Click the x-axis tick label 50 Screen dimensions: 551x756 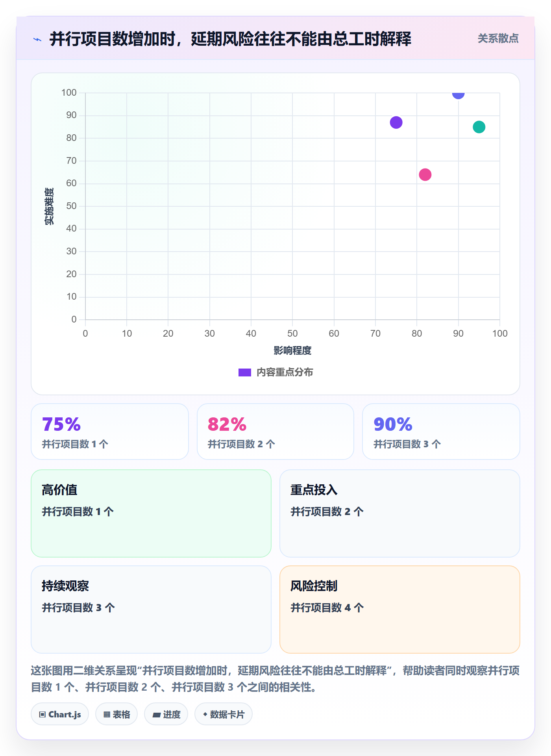(292, 334)
